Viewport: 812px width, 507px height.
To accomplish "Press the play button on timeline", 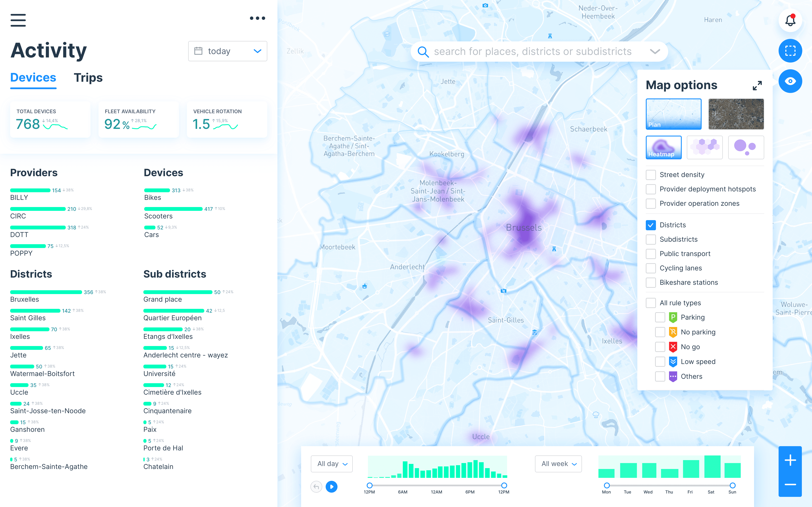I will pos(332,487).
